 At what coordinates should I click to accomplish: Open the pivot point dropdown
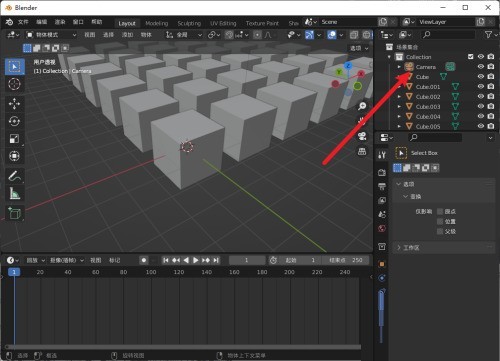tap(214, 35)
